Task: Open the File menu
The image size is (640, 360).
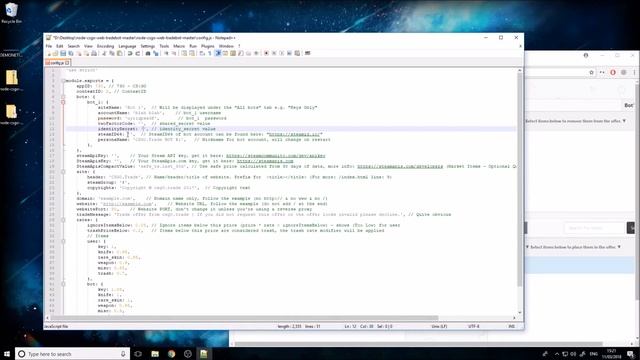Action: pyautogui.click(x=49, y=46)
